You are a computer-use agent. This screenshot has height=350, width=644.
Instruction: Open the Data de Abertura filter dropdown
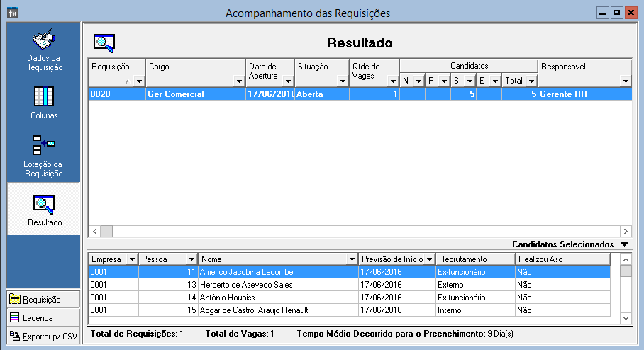click(x=287, y=81)
